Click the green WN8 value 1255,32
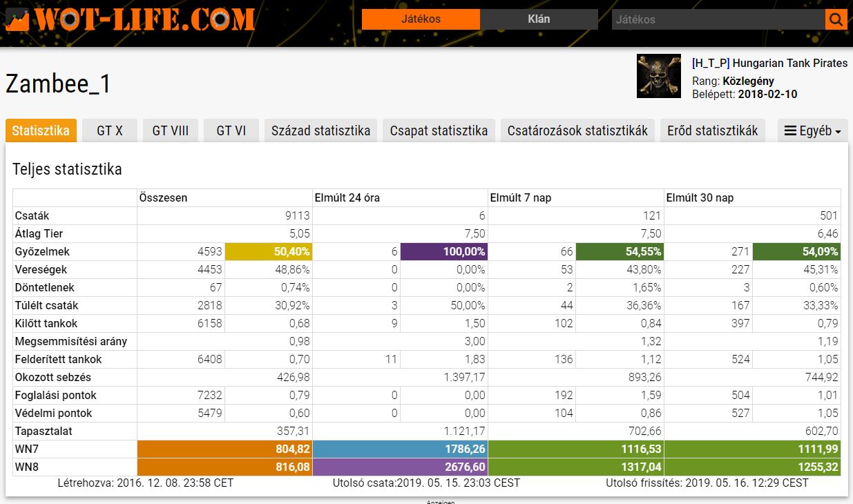The height and width of the screenshot is (504, 853). pos(752,467)
